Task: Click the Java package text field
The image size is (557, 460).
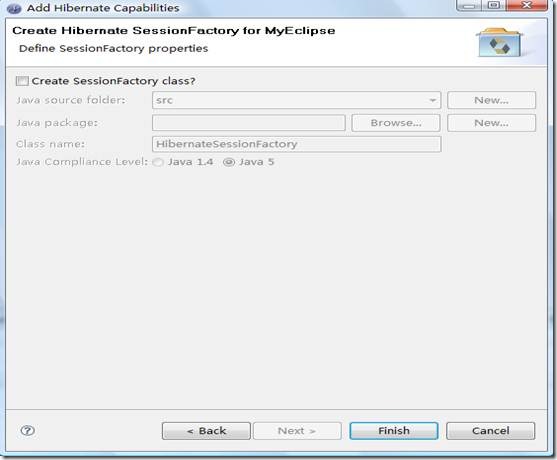Action: [249, 123]
